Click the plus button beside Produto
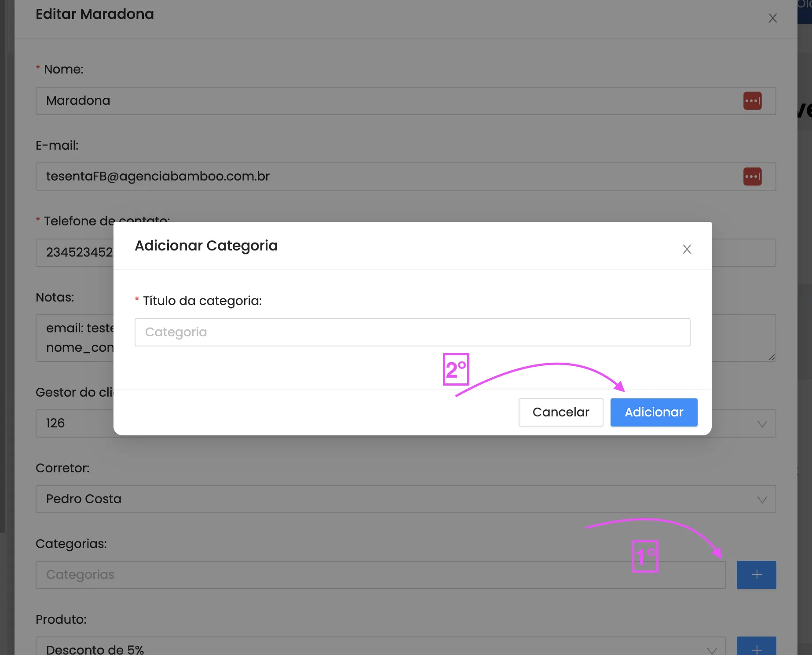Screen dimensions: 812x655 (x=757, y=646)
